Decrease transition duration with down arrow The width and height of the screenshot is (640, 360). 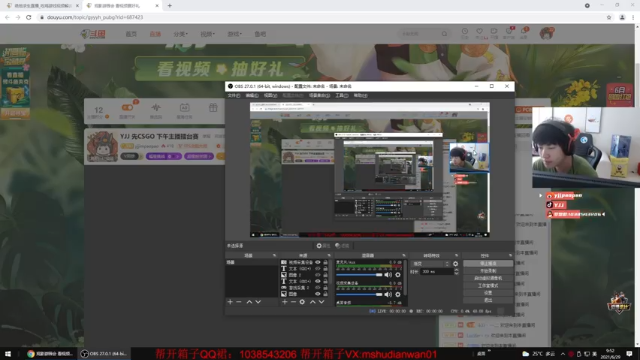pos(456,273)
